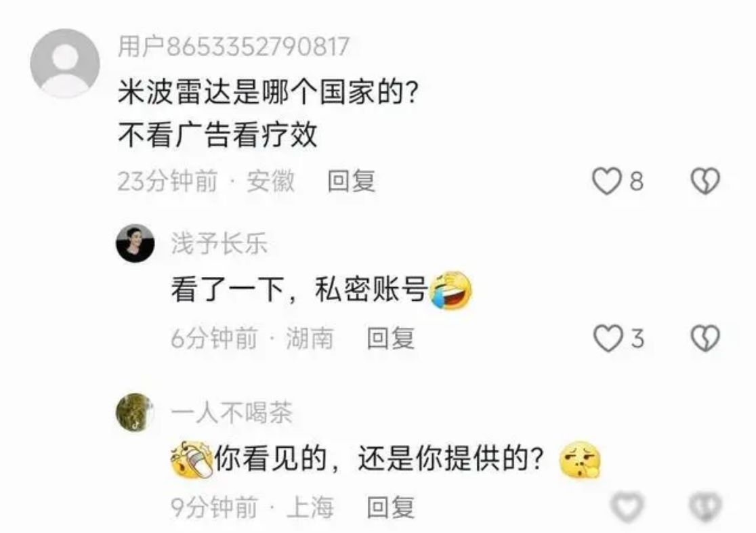Like the comment with 8 likes

606,182
